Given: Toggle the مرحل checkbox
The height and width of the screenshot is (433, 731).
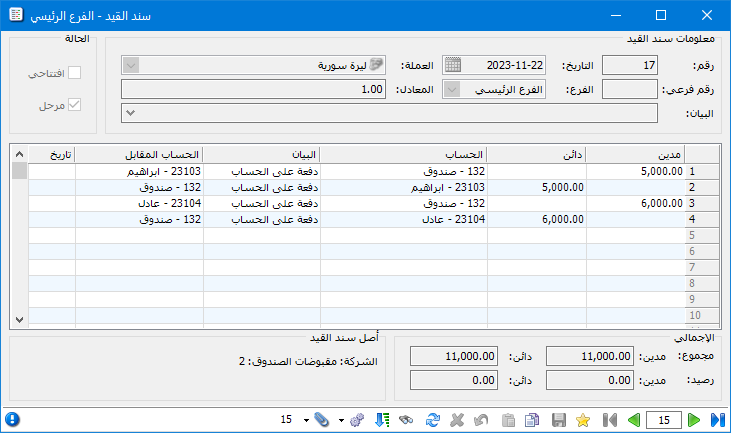Looking at the screenshot, I should click(x=74, y=105).
